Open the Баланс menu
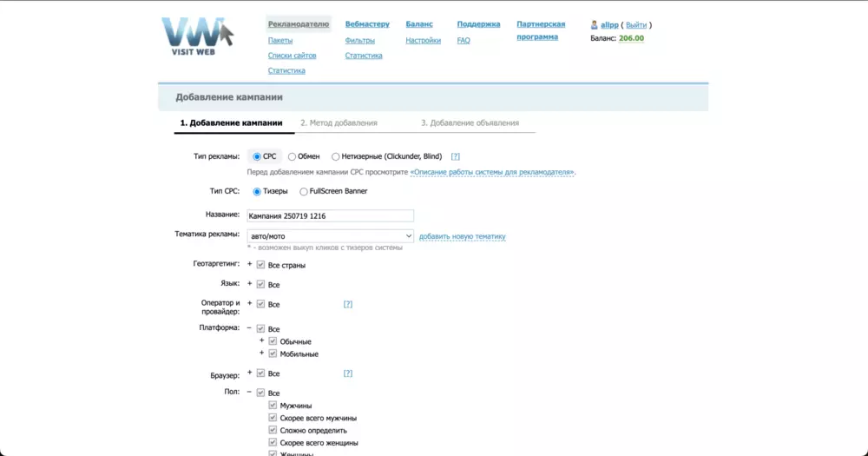Viewport: 868px width, 456px height. [419, 23]
